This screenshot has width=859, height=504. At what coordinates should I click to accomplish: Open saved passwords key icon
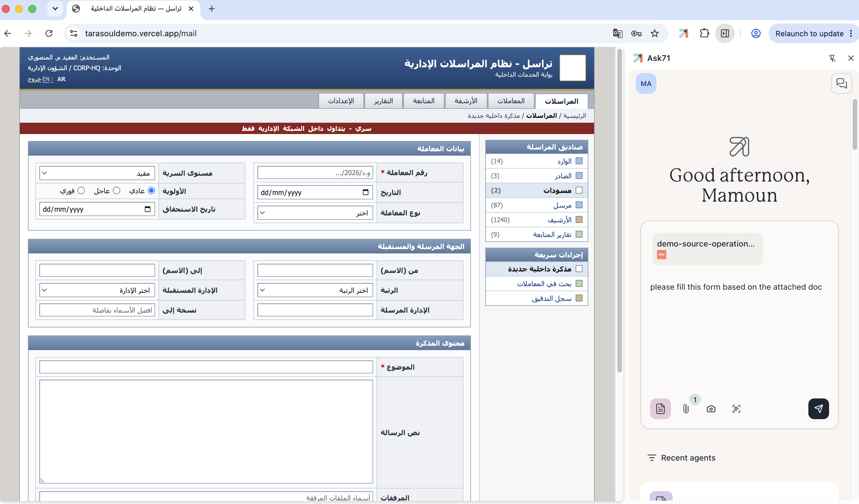coord(636,33)
